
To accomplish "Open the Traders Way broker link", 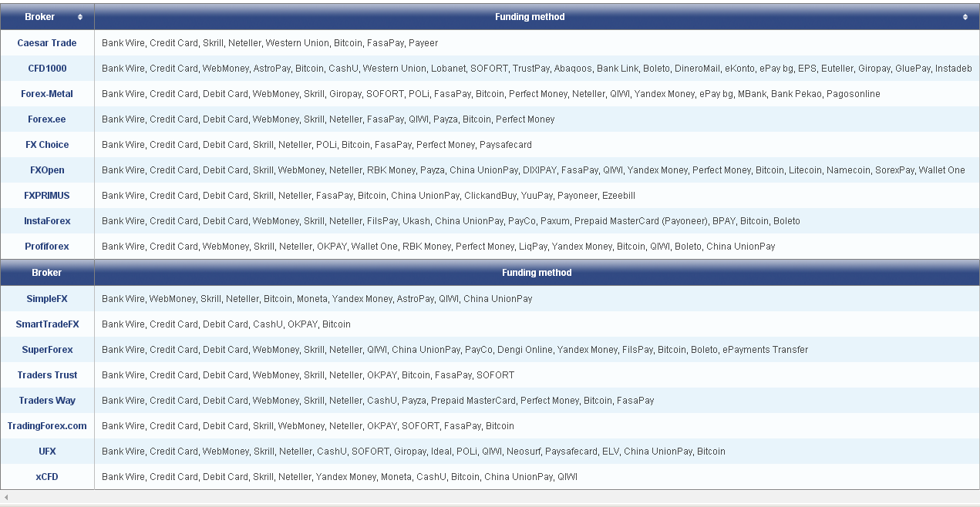I will pos(47,401).
